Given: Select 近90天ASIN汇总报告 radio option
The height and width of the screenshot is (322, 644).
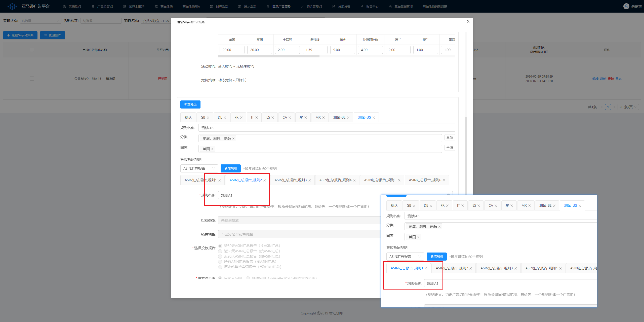Looking at the screenshot, I should pos(220,257).
